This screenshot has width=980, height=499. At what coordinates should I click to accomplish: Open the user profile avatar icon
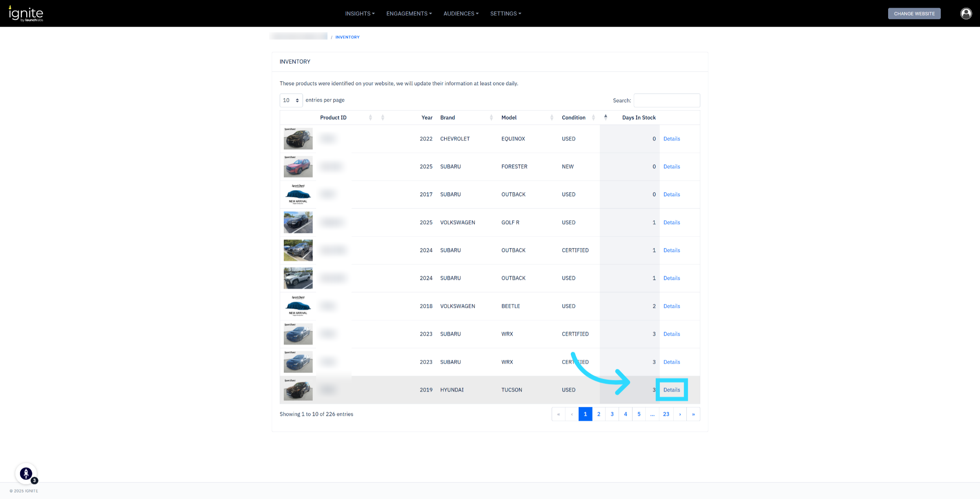[966, 13]
